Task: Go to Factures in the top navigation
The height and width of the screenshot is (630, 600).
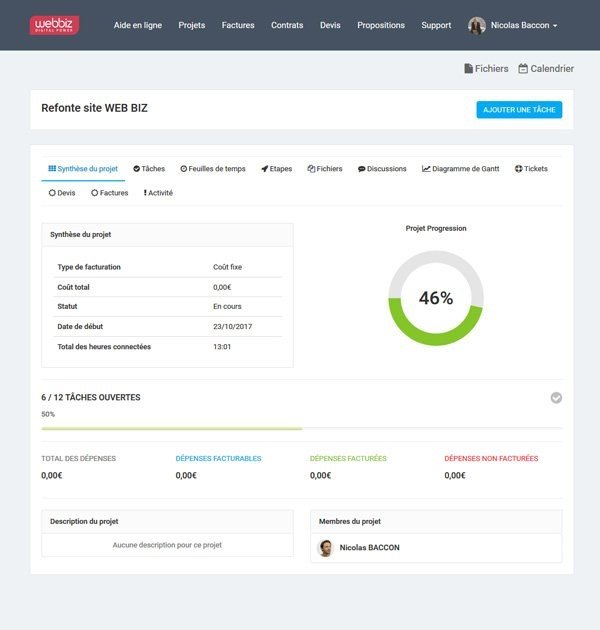Action: pyautogui.click(x=238, y=25)
